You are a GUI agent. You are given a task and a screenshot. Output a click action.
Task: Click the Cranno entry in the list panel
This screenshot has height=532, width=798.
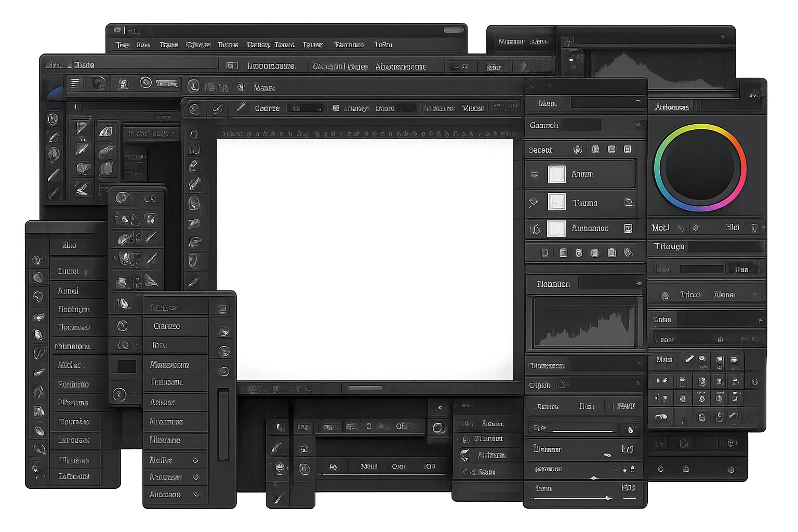click(x=167, y=326)
